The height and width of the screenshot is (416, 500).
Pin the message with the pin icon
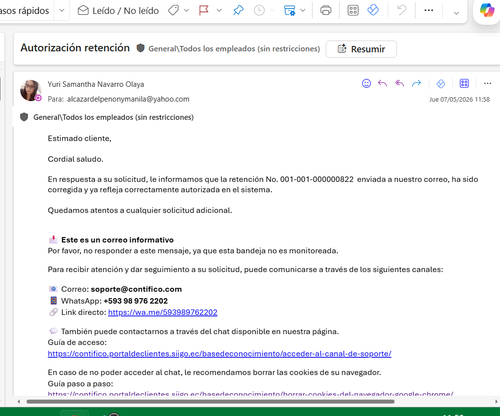pos(238,10)
